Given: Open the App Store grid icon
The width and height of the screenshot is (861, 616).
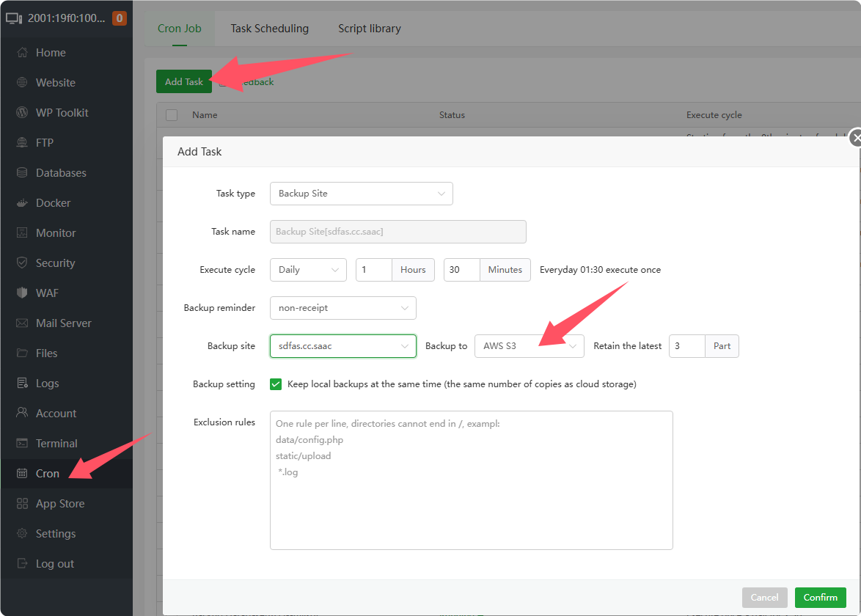Looking at the screenshot, I should 22,504.
